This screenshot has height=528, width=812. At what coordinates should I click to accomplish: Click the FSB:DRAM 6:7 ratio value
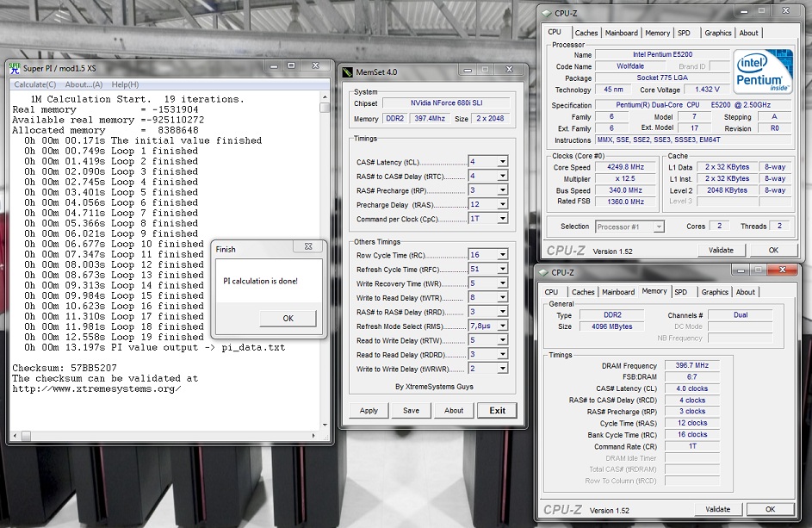click(691, 376)
